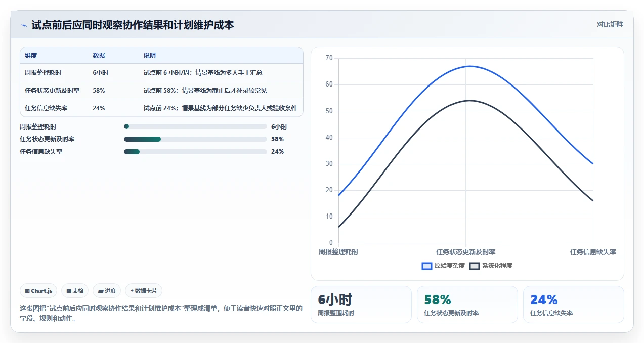Click the blue 原始复杂度 legend swatch
Viewport: 644px width, 343px height.
pyautogui.click(x=427, y=266)
